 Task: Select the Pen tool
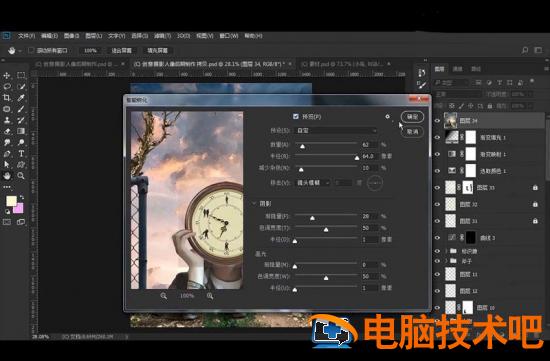click(x=7, y=154)
